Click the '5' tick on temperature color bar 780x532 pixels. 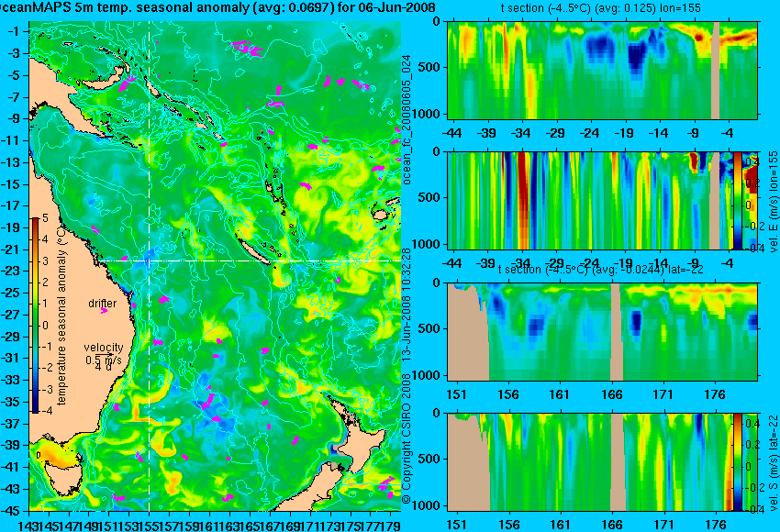(x=45, y=217)
